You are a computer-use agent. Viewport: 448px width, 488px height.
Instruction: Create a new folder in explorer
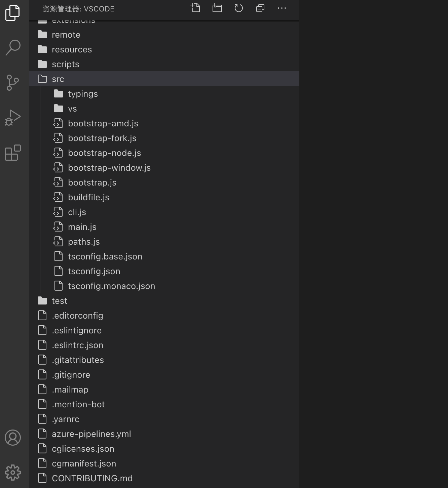click(217, 8)
